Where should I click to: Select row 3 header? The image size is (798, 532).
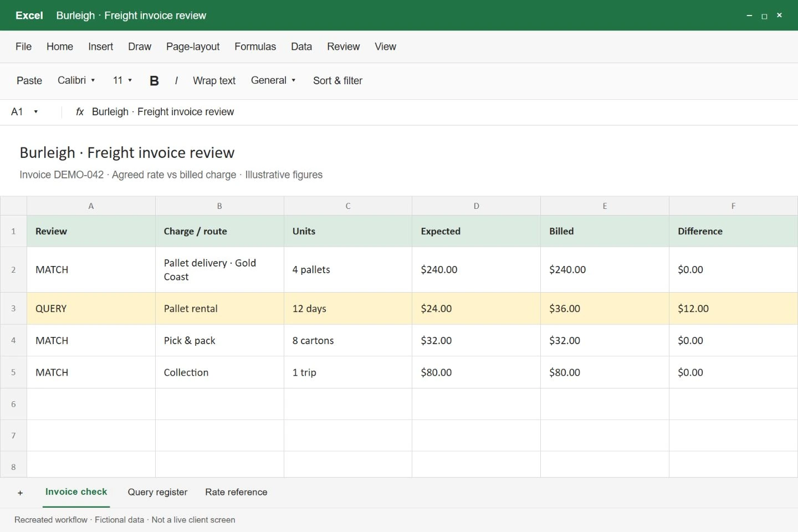(13, 309)
